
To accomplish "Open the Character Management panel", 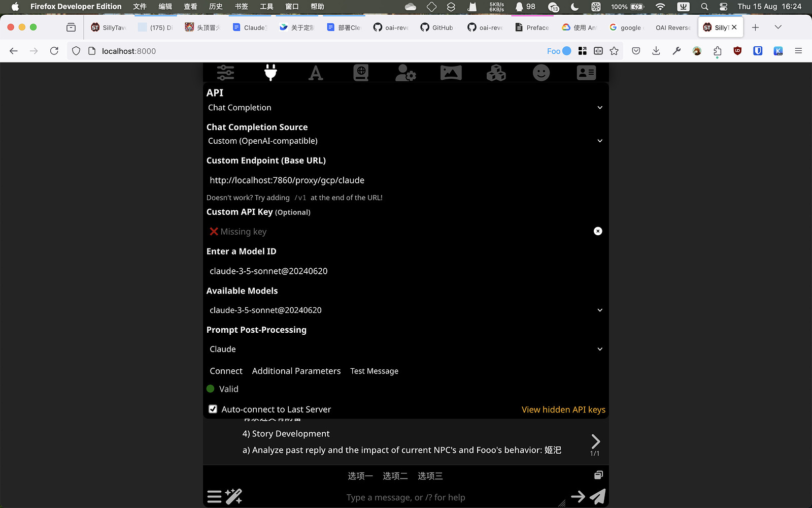I will [586, 73].
